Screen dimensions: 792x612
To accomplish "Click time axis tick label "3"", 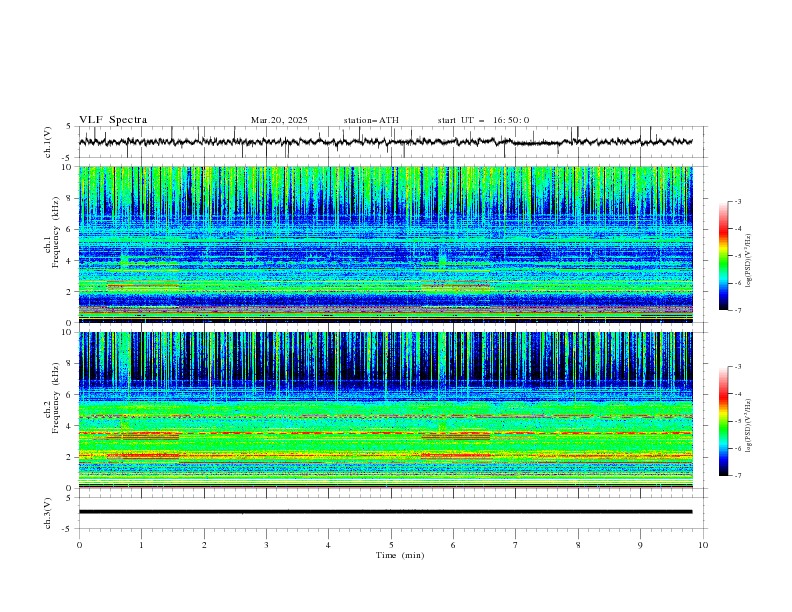I will (x=266, y=545).
